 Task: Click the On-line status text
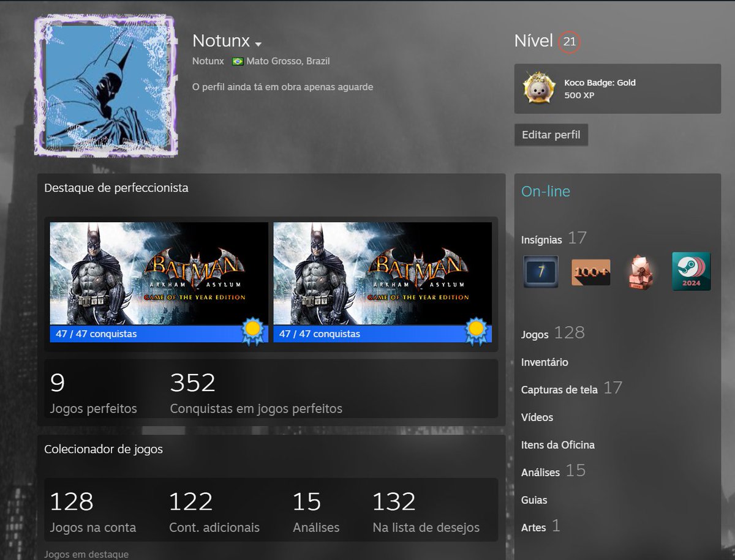point(546,192)
